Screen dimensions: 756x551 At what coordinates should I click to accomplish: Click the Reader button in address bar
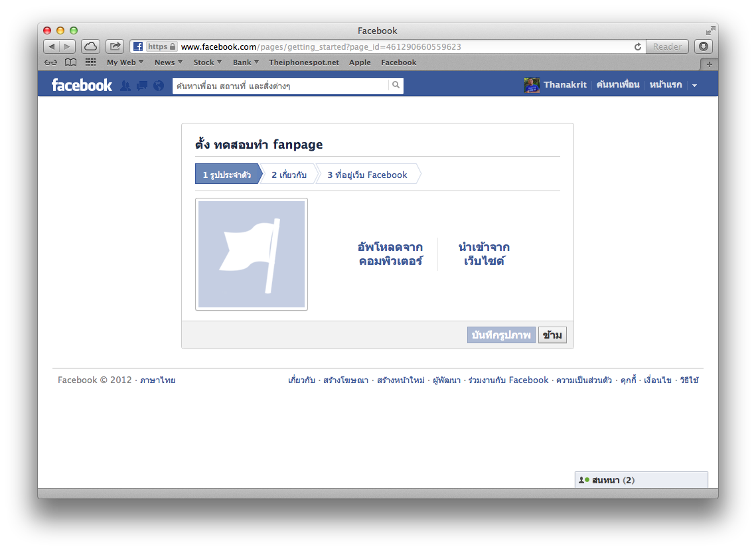(x=667, y=46)
